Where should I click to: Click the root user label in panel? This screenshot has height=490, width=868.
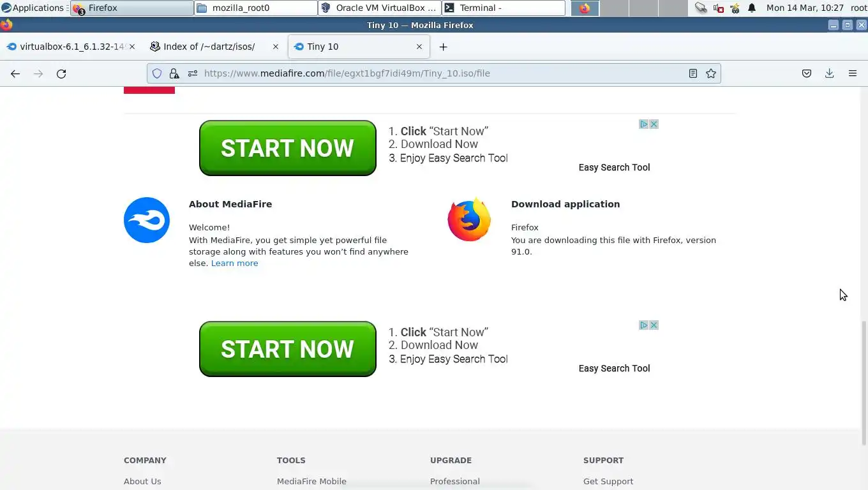coord(858,8)
